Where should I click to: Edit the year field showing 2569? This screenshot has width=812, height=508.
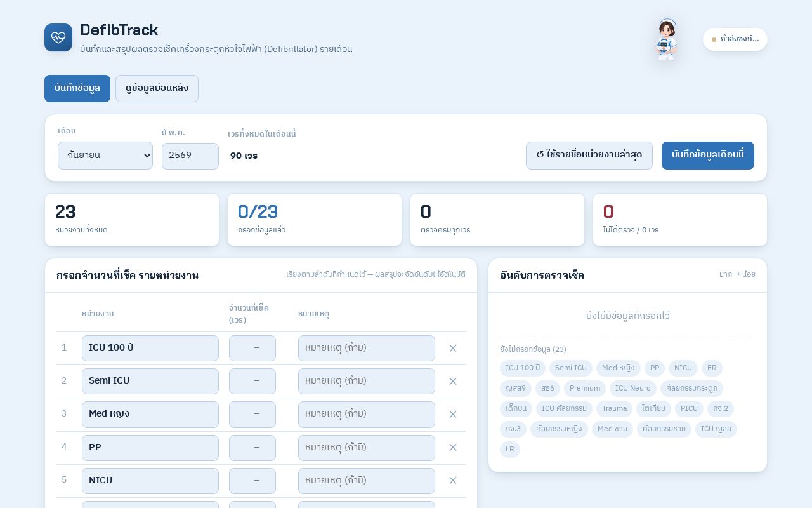190,156
